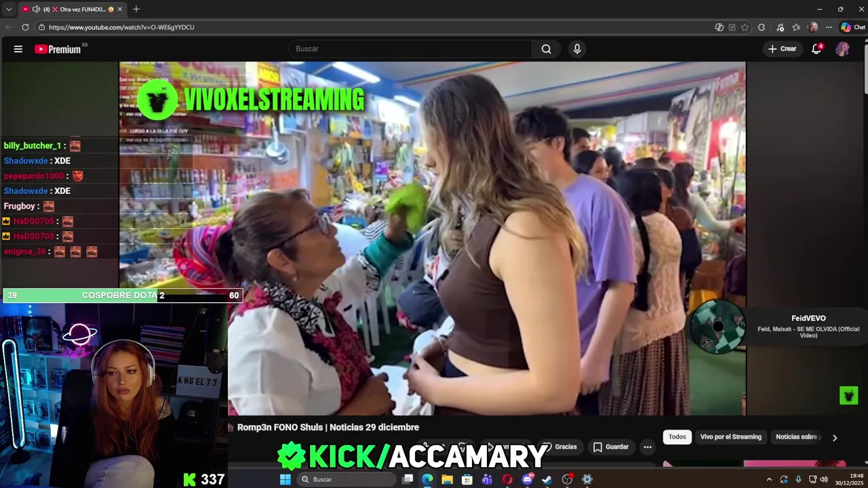Screen dimensions: 868x488
Task: Open Opera browser from taskbar
Action: 507,479
